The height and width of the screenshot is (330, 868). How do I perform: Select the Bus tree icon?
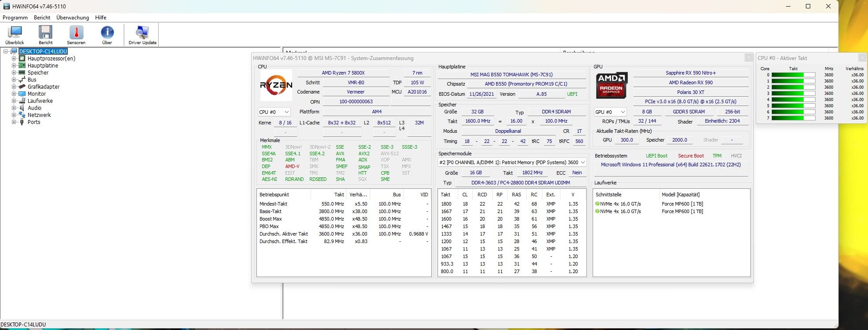(x=22, y=79)
